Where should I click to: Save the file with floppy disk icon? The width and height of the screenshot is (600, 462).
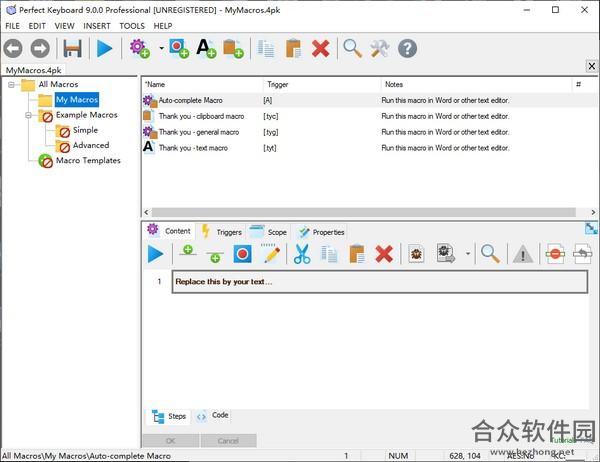(72, 49)
